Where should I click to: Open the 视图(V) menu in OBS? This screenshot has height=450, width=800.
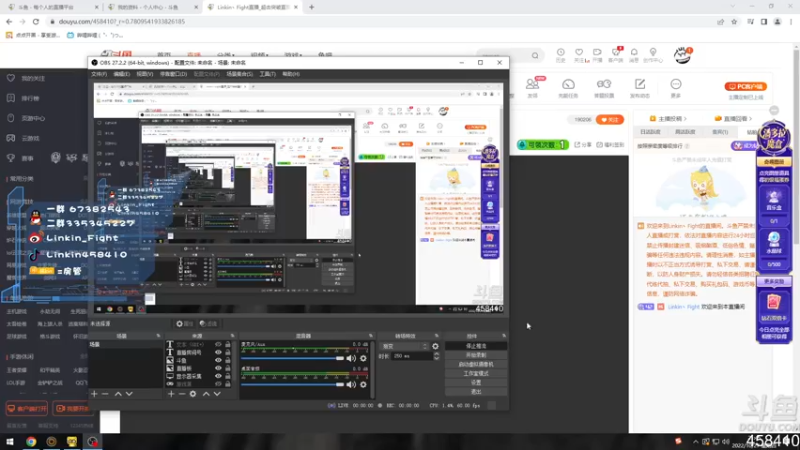click(144, 74)
